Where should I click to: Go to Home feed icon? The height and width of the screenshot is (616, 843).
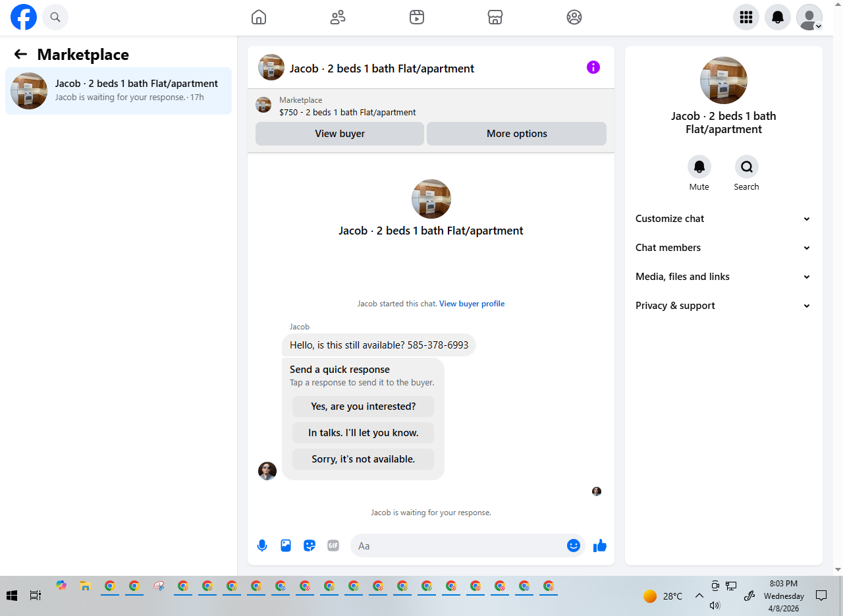pyautogui.click(x=259, y=17)
